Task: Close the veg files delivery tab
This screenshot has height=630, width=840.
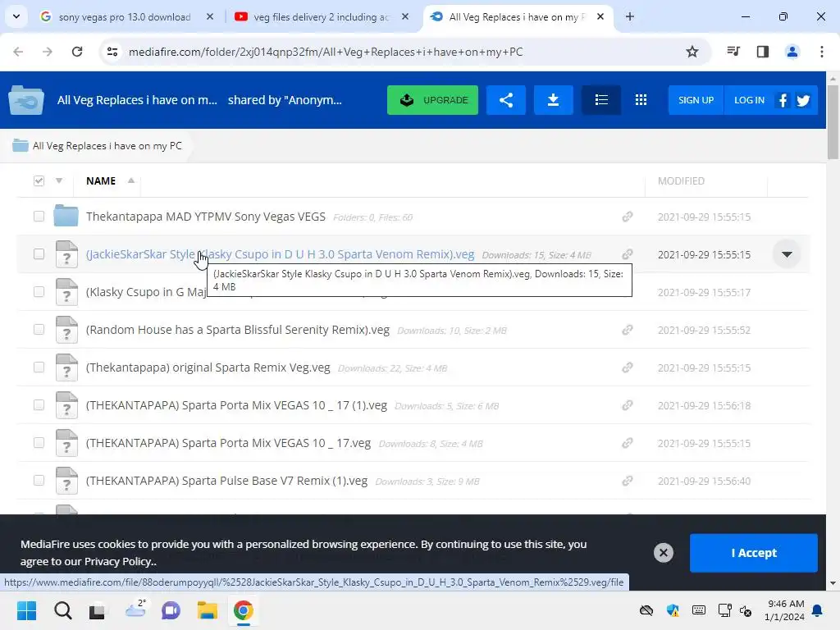Action: coord(405,16)
